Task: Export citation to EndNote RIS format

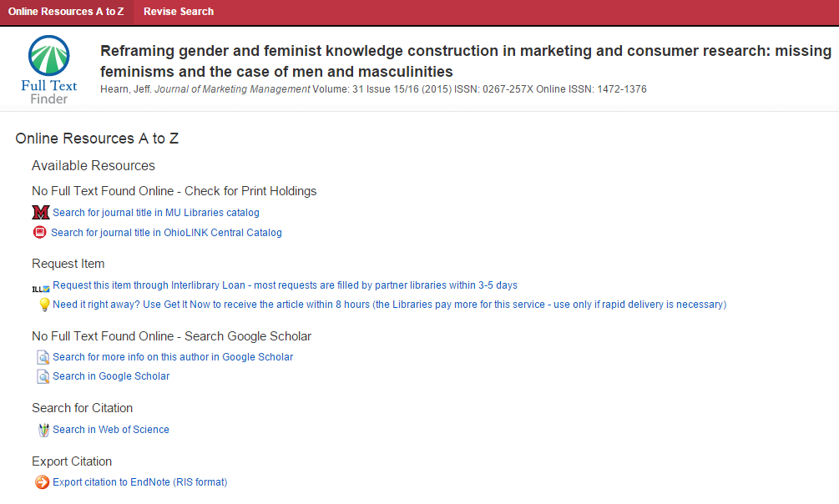Action: [x=139, y=482]
